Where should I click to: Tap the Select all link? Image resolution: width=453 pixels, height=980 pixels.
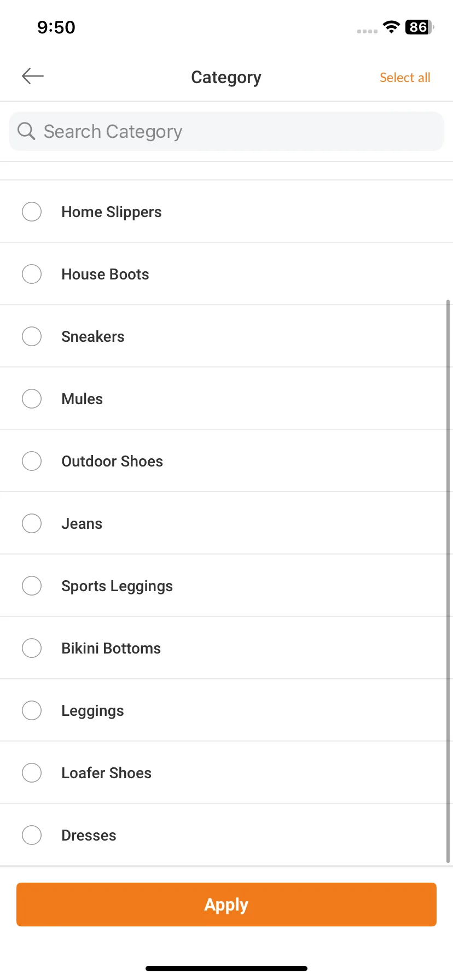[405, 78]
